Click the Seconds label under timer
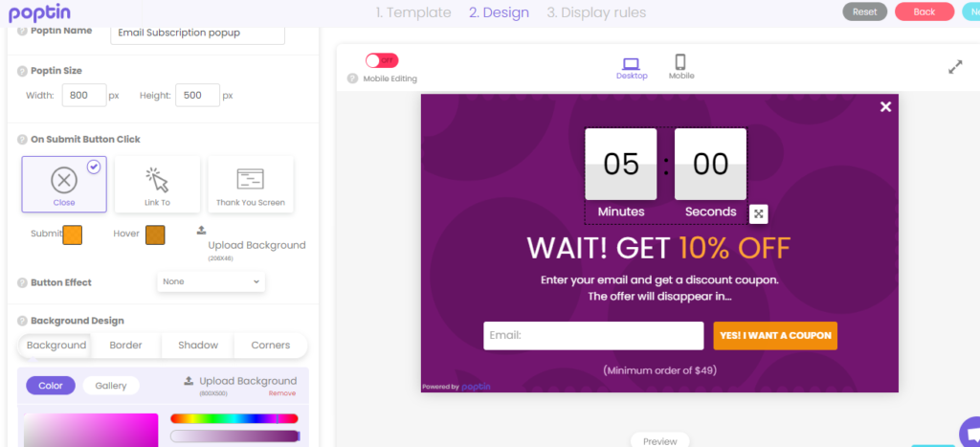The height and width of the screenshot is (447, 980). tap(711, 212)
